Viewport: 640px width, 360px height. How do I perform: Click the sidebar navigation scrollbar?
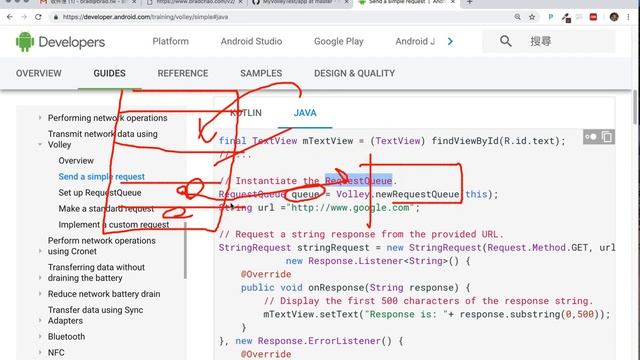tap(185, 250)
